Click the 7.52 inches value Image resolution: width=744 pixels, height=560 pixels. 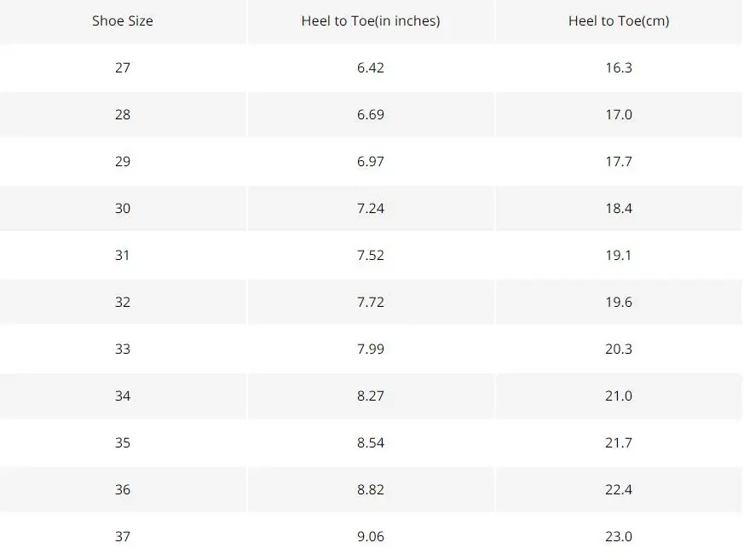371,256
